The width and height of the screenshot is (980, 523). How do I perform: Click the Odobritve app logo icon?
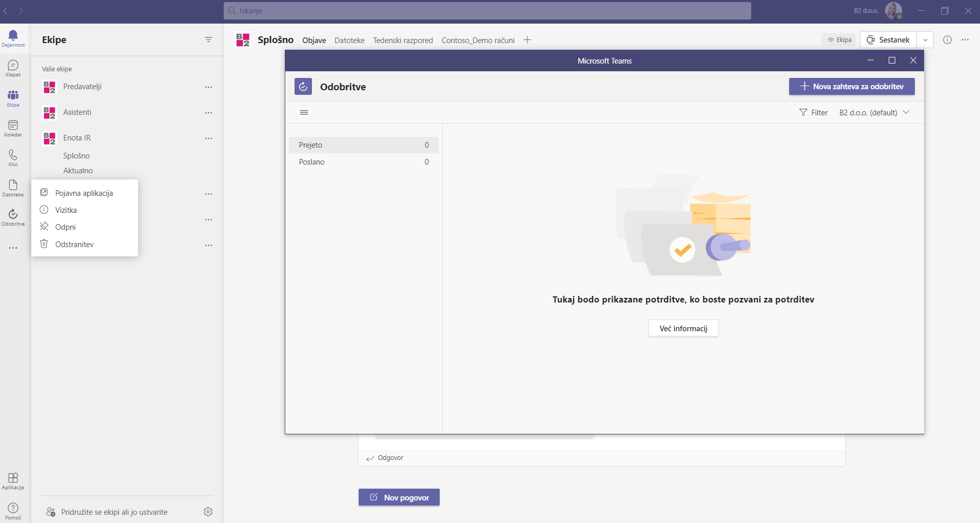point(303,87)
